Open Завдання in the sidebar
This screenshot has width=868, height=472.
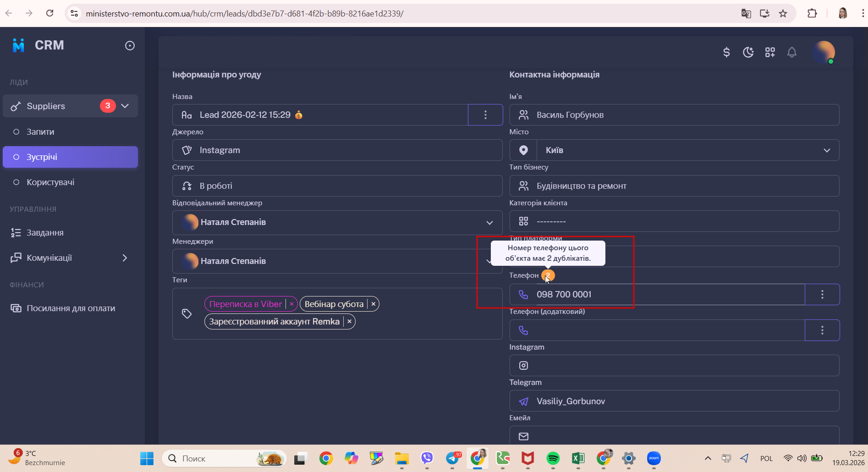[45, 232]
